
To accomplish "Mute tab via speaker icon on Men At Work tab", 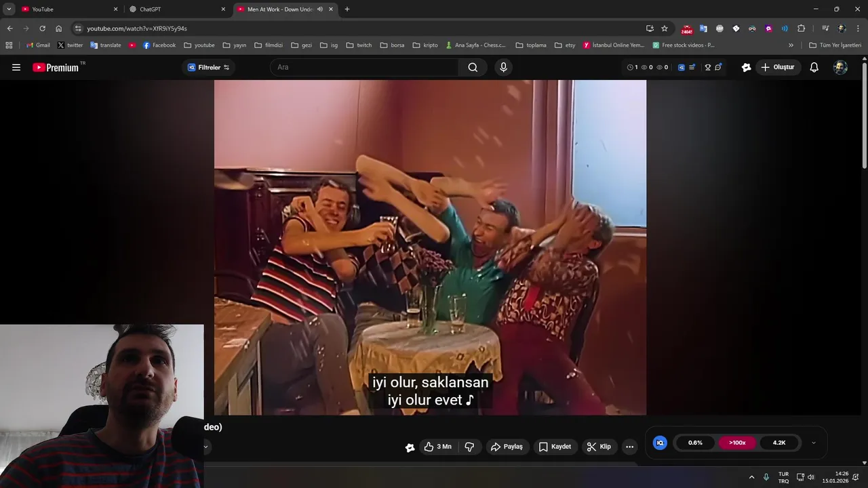I will point(320,9).
